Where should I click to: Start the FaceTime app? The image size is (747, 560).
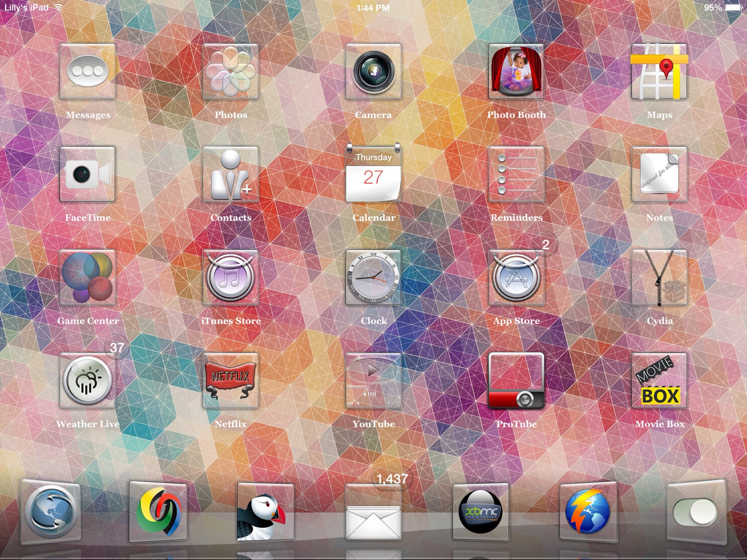click(88, 174)
